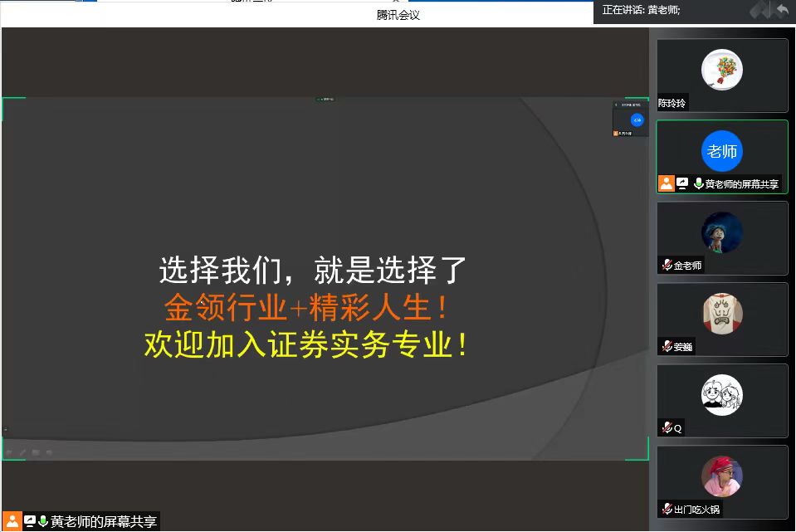Select the blue 老师 avatar
Viewport: 796px width, 532px height.
[x=721, y=151]
